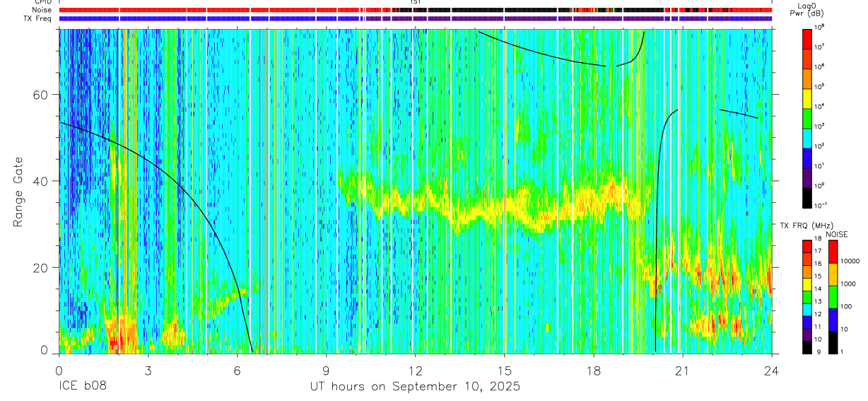Select the "ICE b08" radar beam label

81,387
